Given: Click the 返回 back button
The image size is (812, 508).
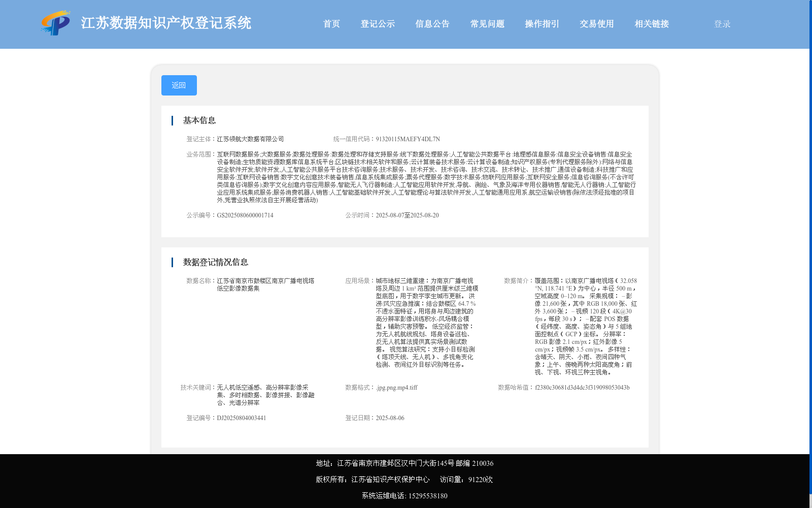Looking at the screenshot, I should click(x=179, y=85).
